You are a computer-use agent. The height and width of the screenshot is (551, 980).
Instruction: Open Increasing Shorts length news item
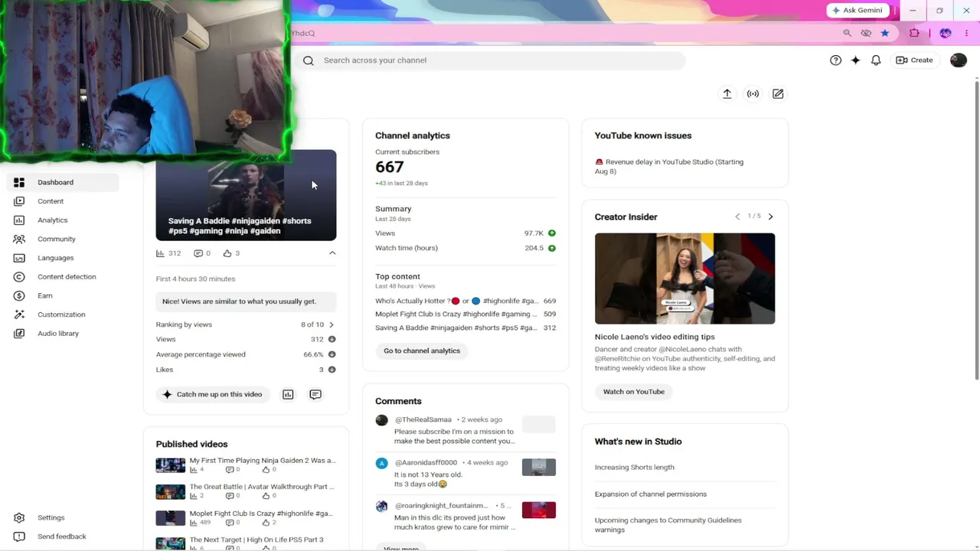[635, 468]
